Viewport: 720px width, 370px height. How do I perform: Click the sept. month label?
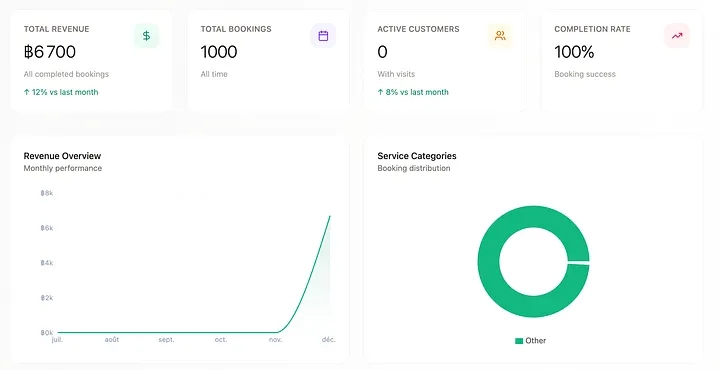tap(166, 340)
